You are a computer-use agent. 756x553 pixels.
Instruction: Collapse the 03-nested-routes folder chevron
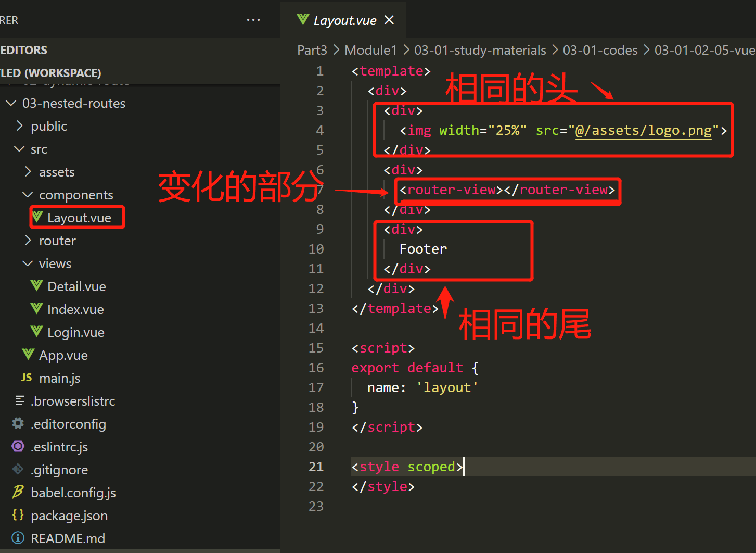tap(11, 103)
